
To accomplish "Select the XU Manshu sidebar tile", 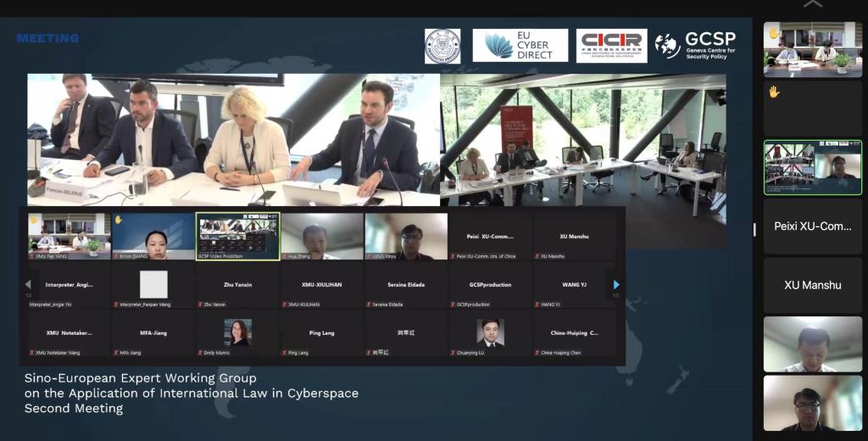I will [x=812, y=285].
